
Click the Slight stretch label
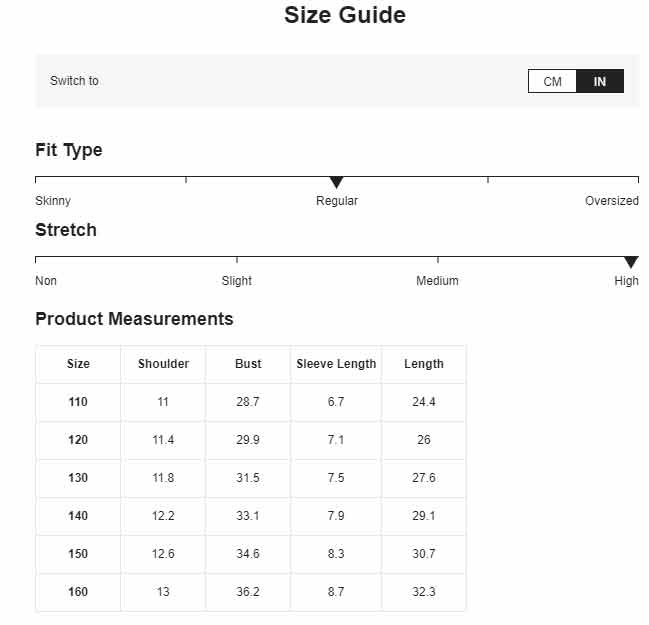pyautogui.click(x=236, y=281)
